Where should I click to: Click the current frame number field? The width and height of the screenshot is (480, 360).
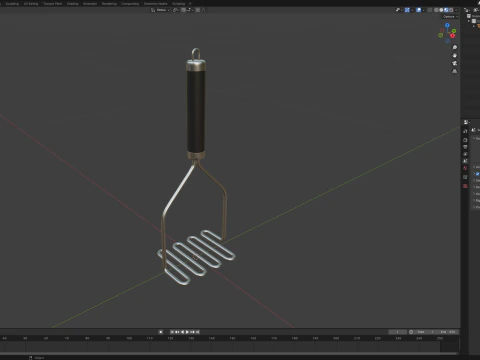coord(397,332)
